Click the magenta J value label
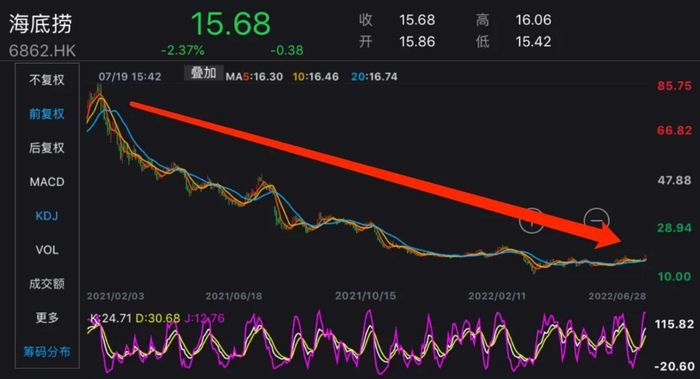 click(x=204, y=318)
